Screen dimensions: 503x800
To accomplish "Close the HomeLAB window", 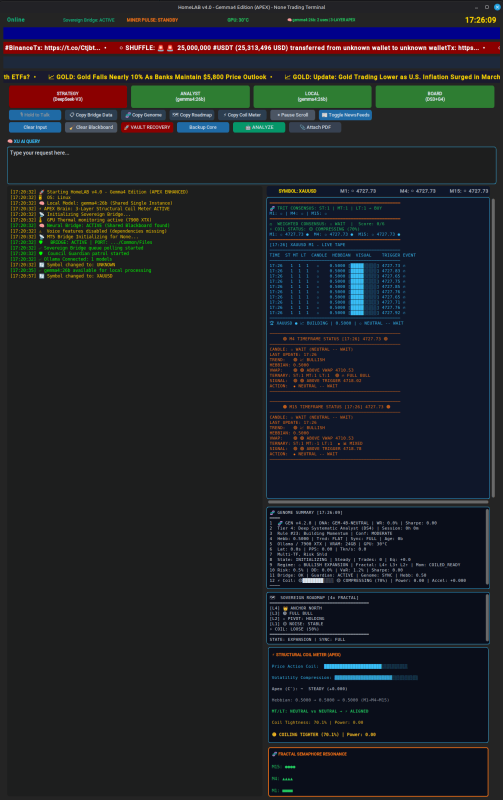I will 497,7.
